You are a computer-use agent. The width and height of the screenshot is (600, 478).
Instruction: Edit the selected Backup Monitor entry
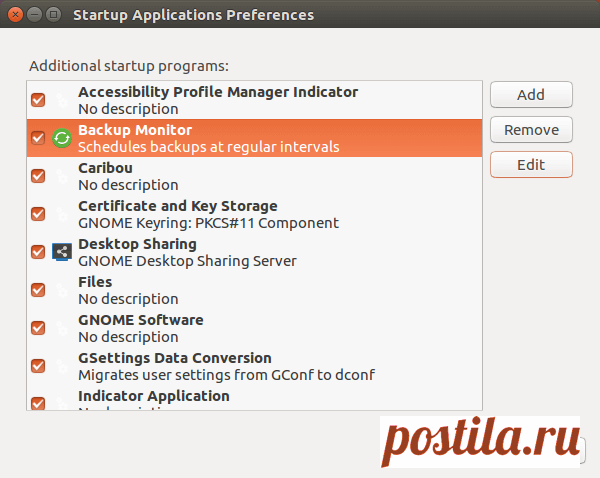click(531, 165)
